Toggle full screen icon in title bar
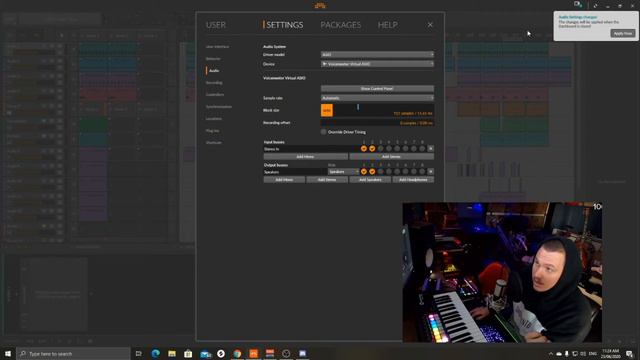Viewport: 640px width, 360px height. coord(596,6)
